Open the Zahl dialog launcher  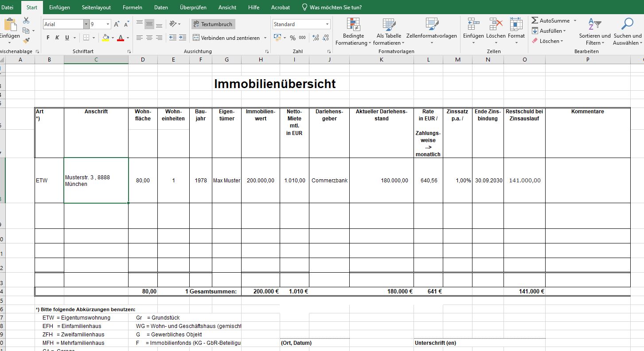[x=330, y=52]
